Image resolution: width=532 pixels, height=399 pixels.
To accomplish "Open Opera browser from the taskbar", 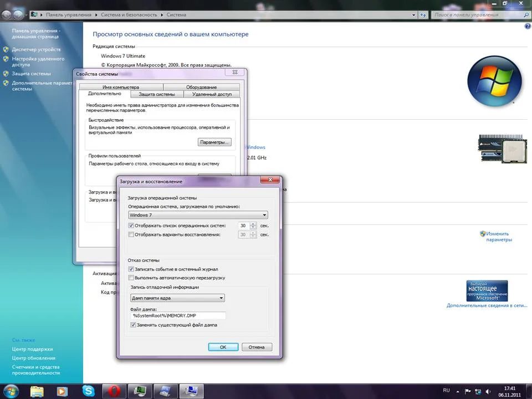I will (114, 391).
